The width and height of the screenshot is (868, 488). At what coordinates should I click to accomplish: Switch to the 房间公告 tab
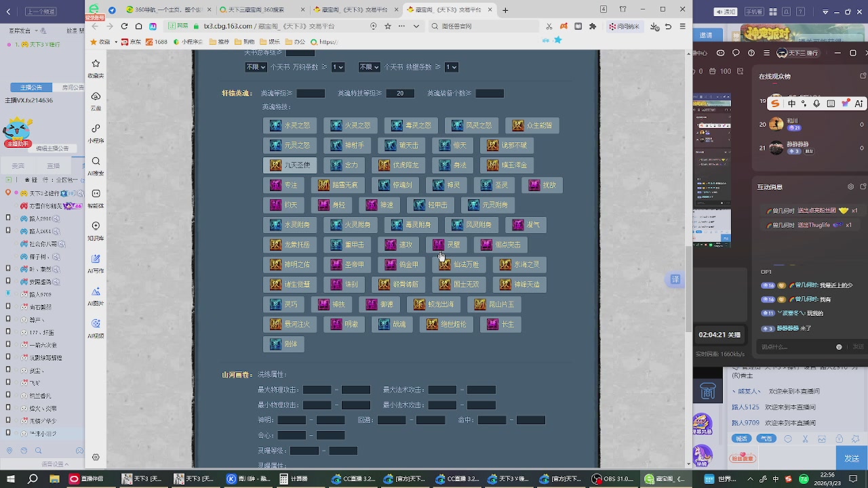pyautogui.click(x=73, y=87)
